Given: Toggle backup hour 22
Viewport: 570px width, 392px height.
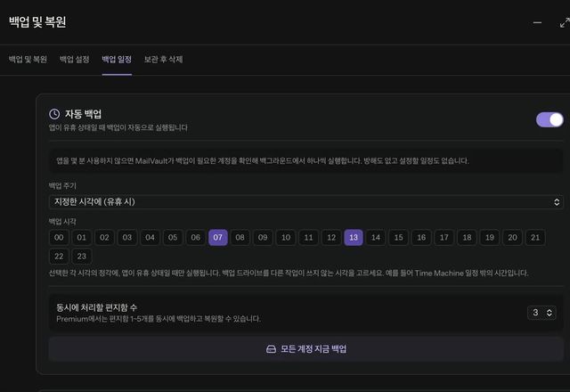Looking at the screenshot, I should 59,257.
